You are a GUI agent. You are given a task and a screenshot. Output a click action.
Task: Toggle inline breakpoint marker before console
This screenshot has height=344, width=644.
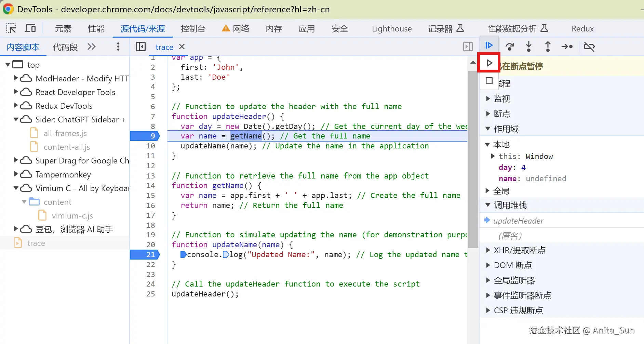point(183,254)
